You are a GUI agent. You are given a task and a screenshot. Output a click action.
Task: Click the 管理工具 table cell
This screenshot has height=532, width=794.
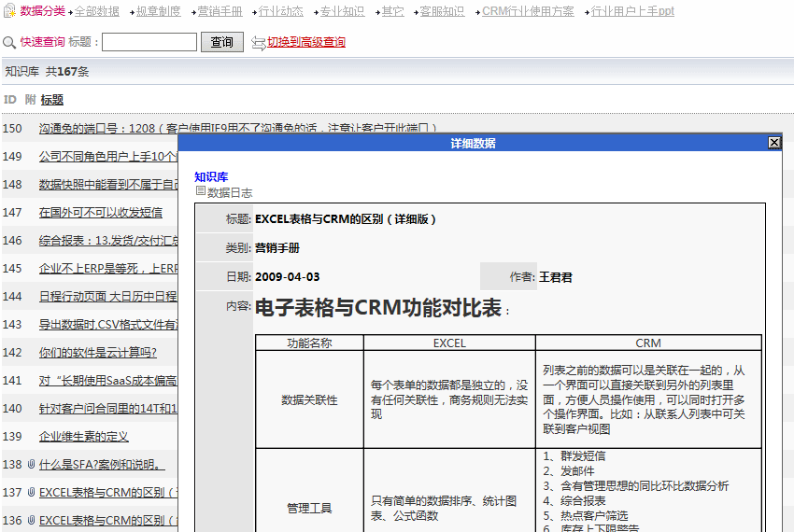309,508
